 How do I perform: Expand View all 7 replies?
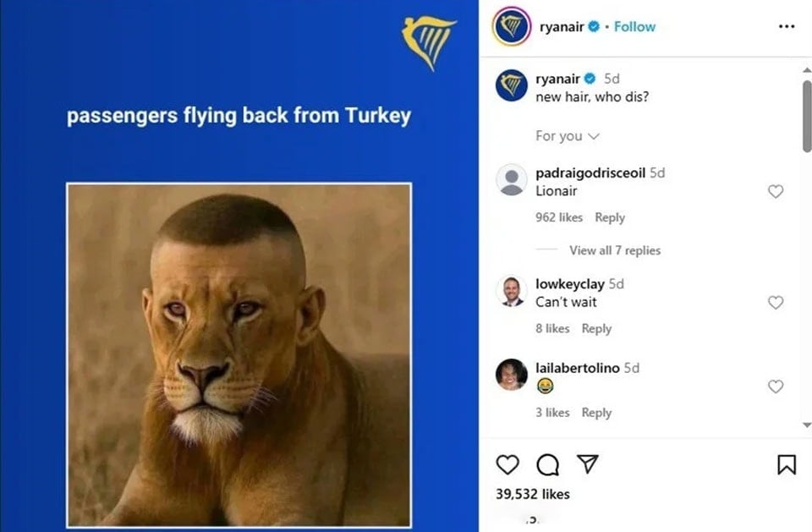(615, 250)
